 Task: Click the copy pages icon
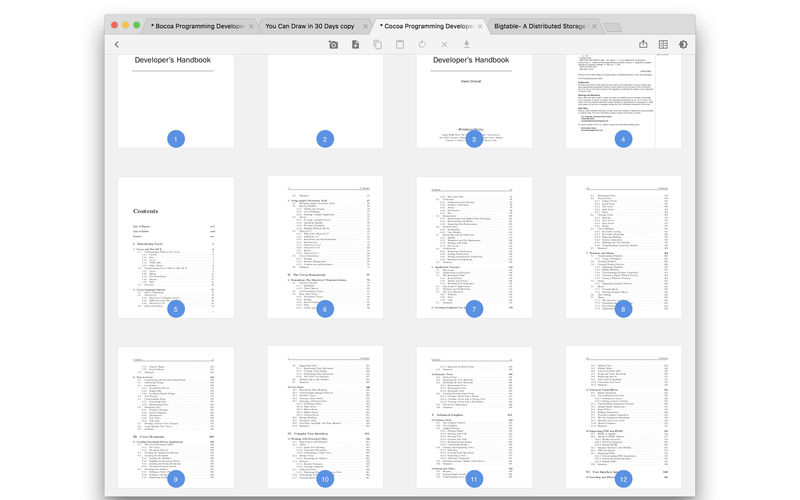(378, 44)
